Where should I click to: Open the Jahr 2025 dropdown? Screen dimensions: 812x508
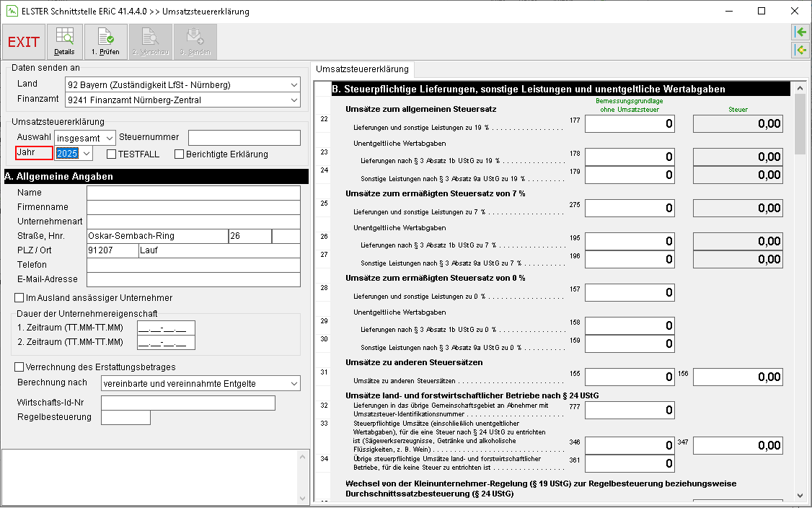pyautogui.click(x=74, y=154)
